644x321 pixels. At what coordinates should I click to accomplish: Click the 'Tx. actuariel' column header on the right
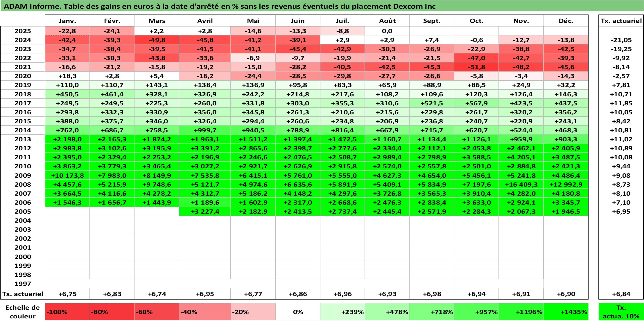click(621, 21)
